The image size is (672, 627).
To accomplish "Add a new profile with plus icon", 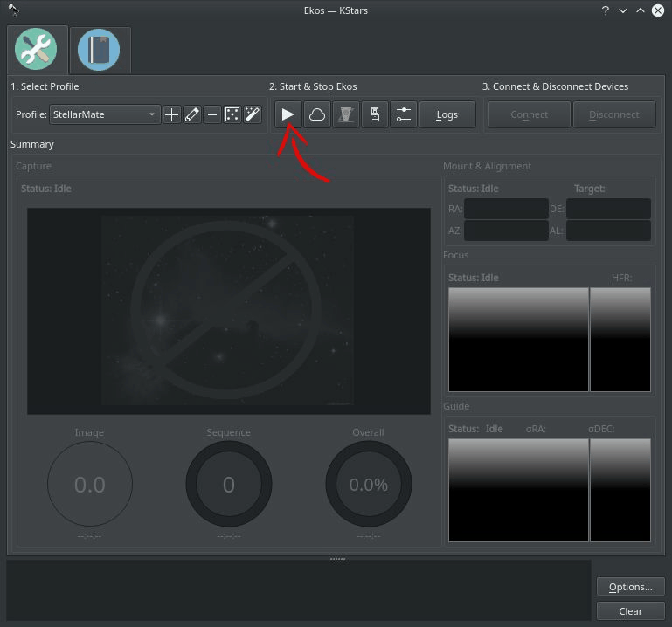I will pyautogui.click(x=171, y=114).
